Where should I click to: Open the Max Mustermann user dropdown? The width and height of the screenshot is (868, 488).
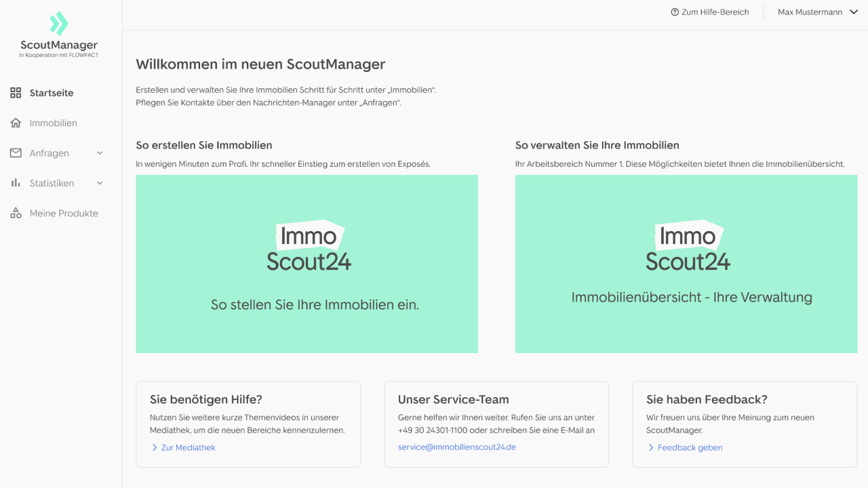coord(817,12)
